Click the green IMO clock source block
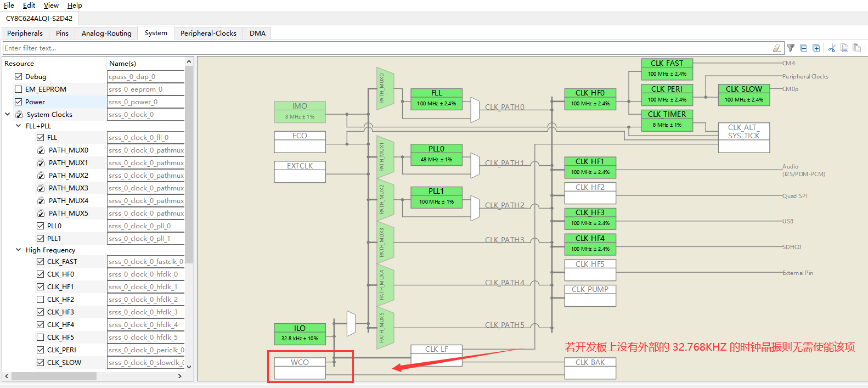The image size is (868, 388). 300,111
